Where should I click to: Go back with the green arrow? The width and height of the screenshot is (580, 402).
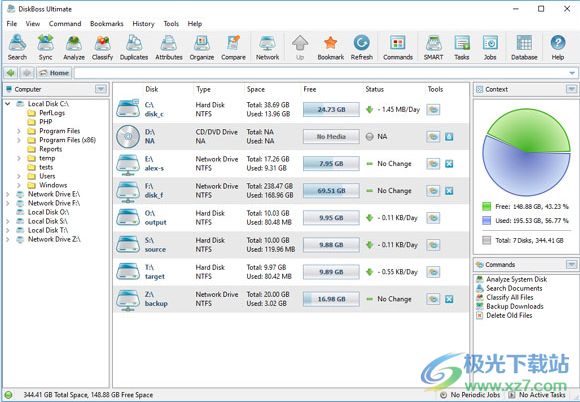tap(11, 73)
